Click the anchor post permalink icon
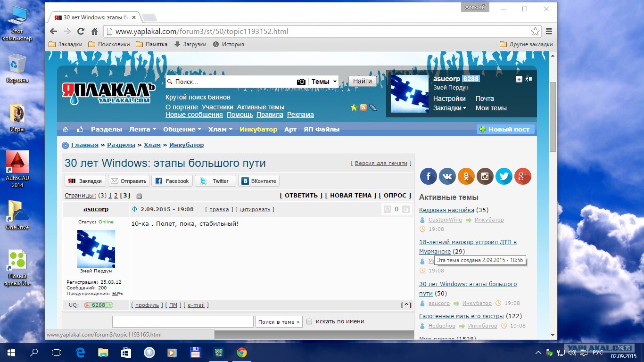This screenshot has height=362, width=644. click(134, 209)
